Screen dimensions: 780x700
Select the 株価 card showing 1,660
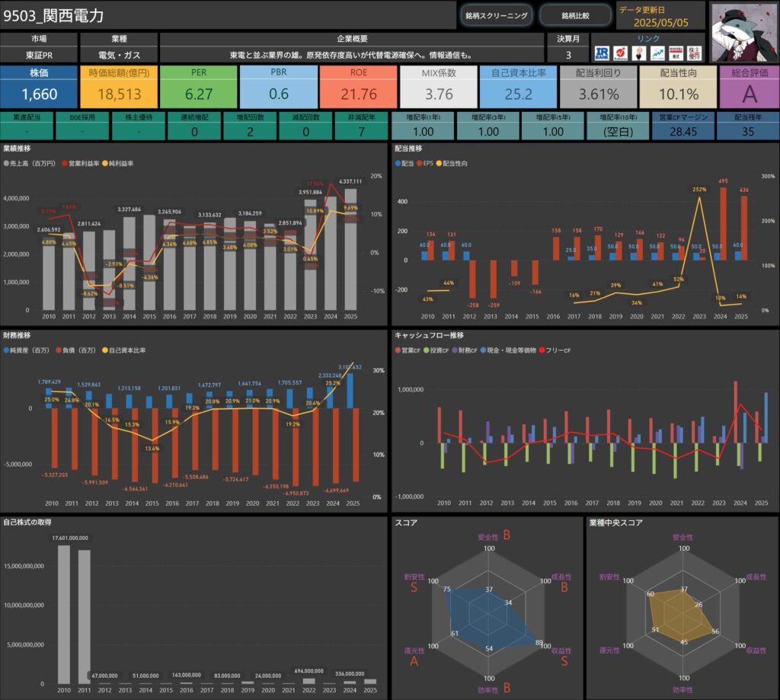tap(39, 87)
